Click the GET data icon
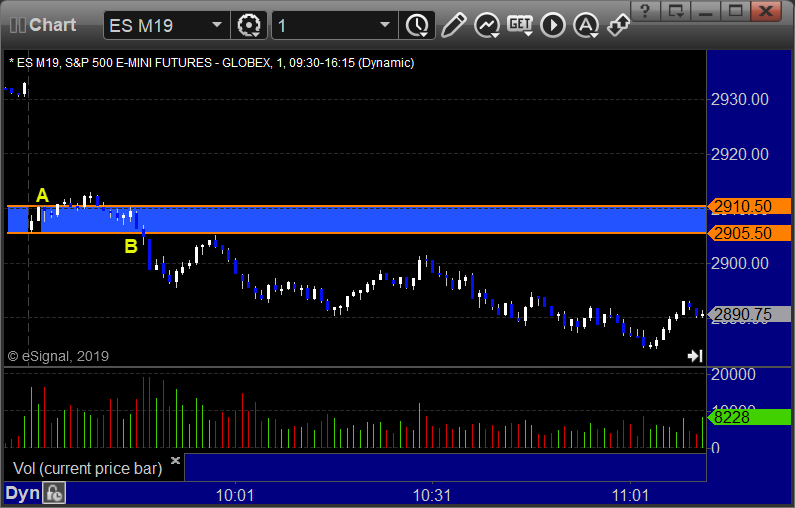Image resolution: width=795 pixels, height=508 pixels. (x=520, y=25)
